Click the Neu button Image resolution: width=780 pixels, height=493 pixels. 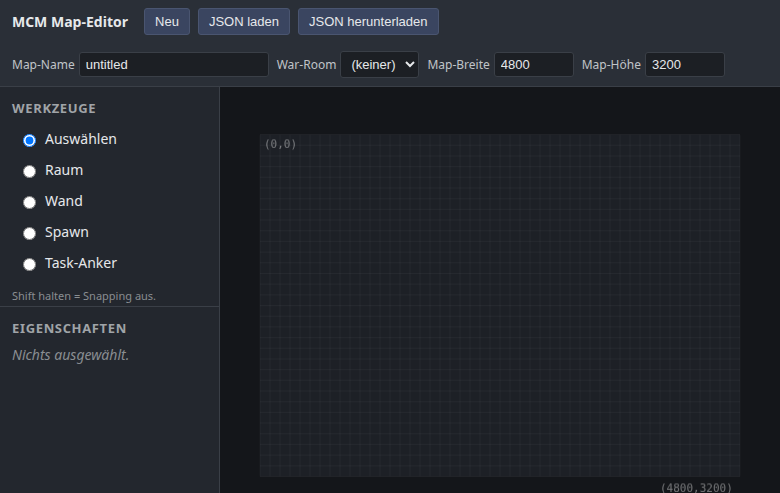(167, 21)
